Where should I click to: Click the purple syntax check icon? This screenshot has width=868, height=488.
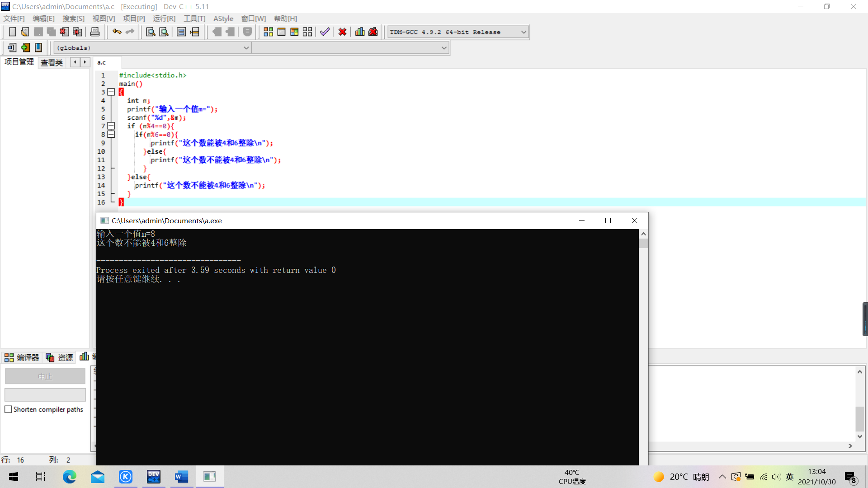(x=325, y=32)
